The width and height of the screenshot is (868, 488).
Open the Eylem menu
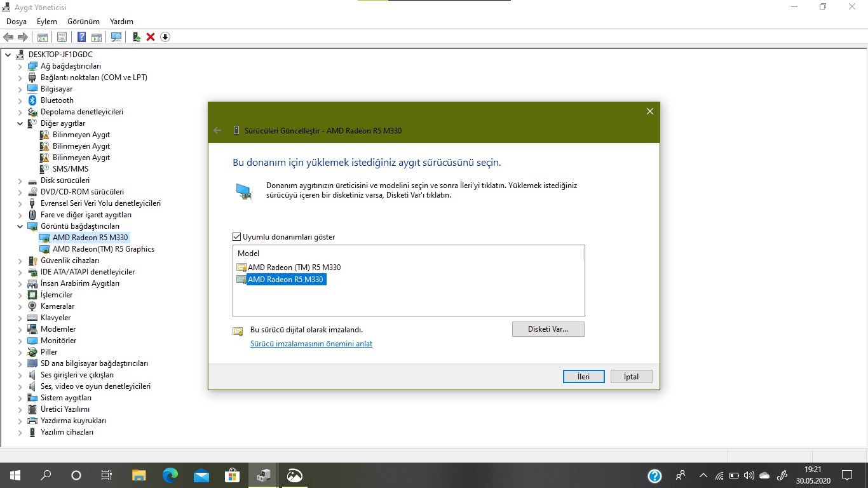[x=47, y=22]
